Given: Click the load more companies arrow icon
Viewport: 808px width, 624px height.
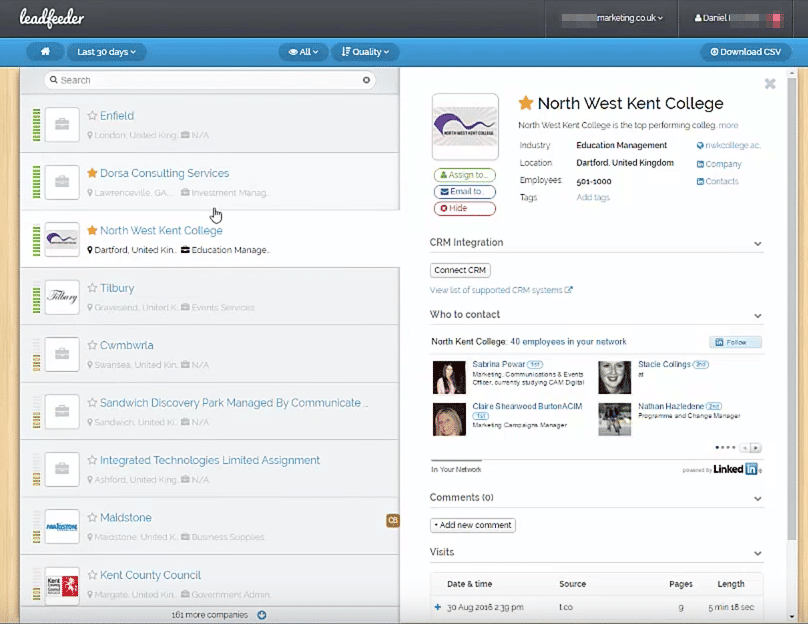Looking at the screenshot, I should (x=262, y=615).
